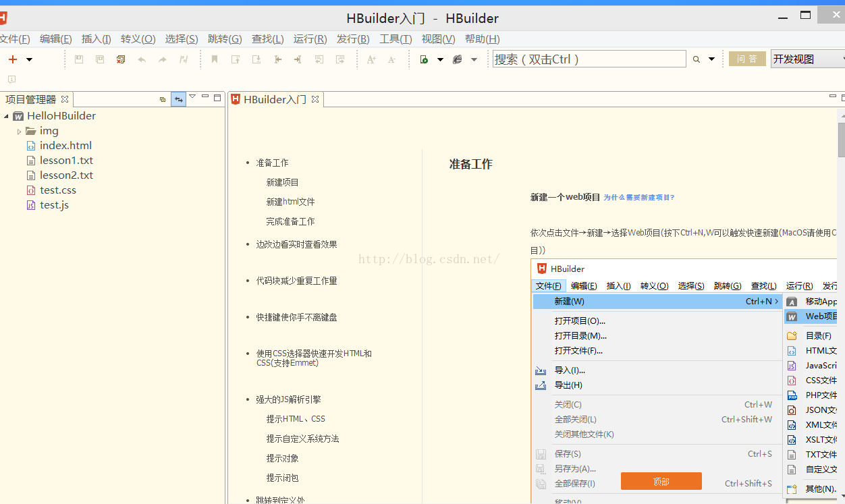Open project manager view menu triangle
Viewport: 845px width, 504px height.
(x=192, y=97)
